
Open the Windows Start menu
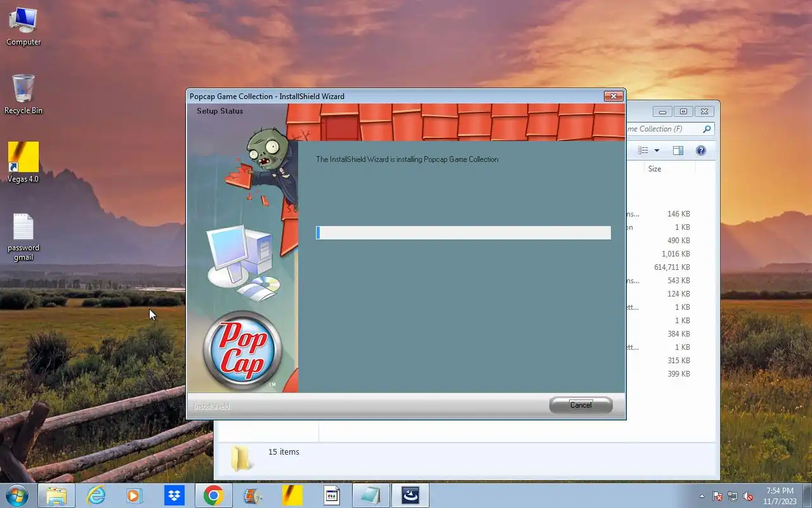(x=17, y=495)
